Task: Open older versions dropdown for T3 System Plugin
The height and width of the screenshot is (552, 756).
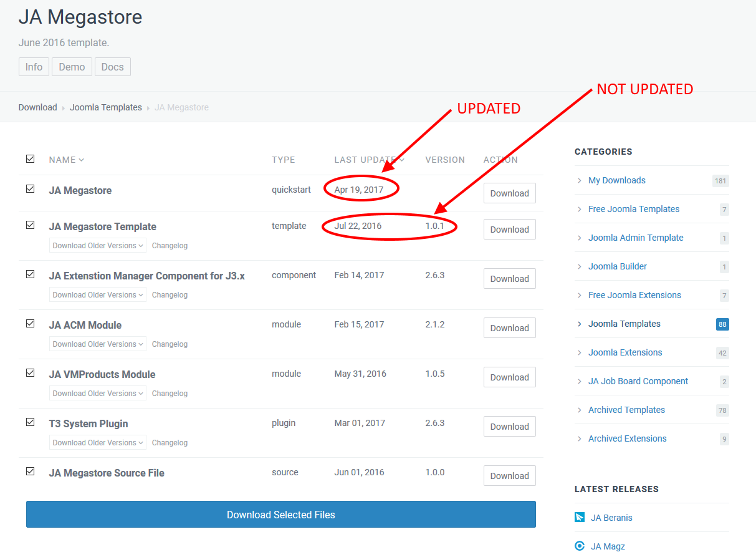Action: pyautogui.click(x=98, y=443)
